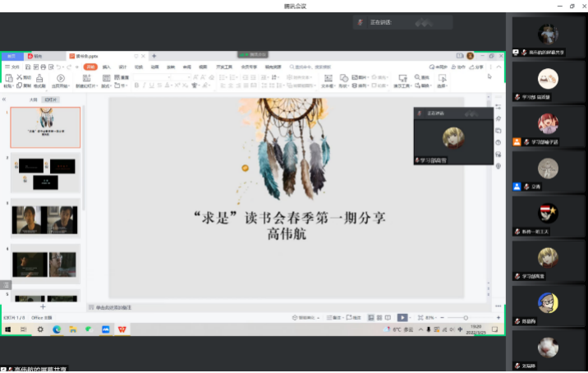Switch to the 大纲 outline pane tab
Image resolution: width=588 pixels, height=373 pixels.
point(33,99)
